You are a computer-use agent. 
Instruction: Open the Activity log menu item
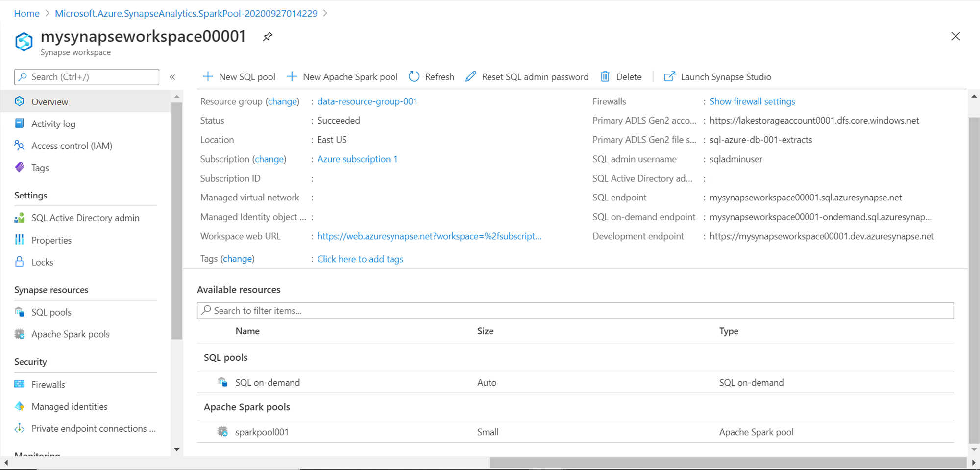coord(53,124)
